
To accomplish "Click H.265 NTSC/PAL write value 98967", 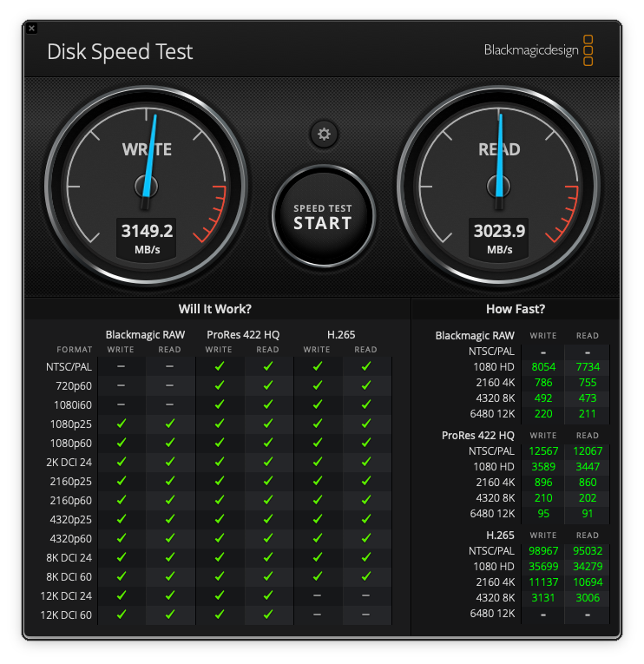I will [x=543, y=552].
